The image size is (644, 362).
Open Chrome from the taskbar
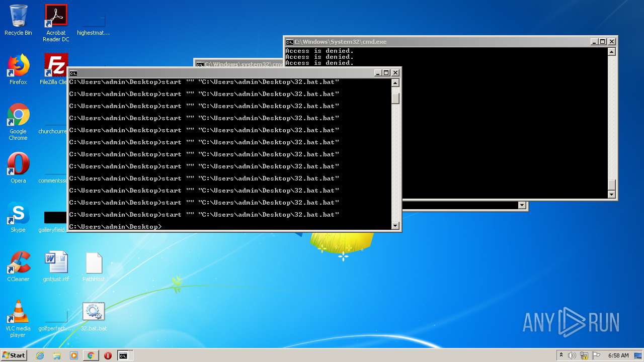91,355
